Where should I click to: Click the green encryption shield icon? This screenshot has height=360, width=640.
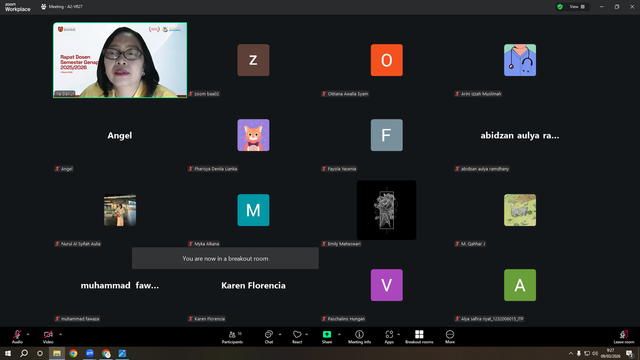(x=560, y=7)
